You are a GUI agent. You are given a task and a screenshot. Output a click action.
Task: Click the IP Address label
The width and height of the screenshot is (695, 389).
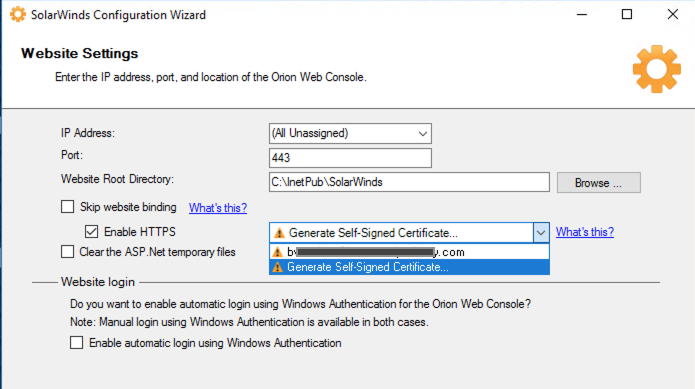click(88, 133)
